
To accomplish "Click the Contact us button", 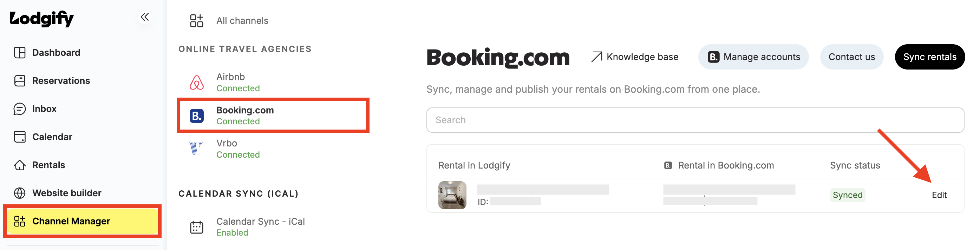I will point(851,57).
